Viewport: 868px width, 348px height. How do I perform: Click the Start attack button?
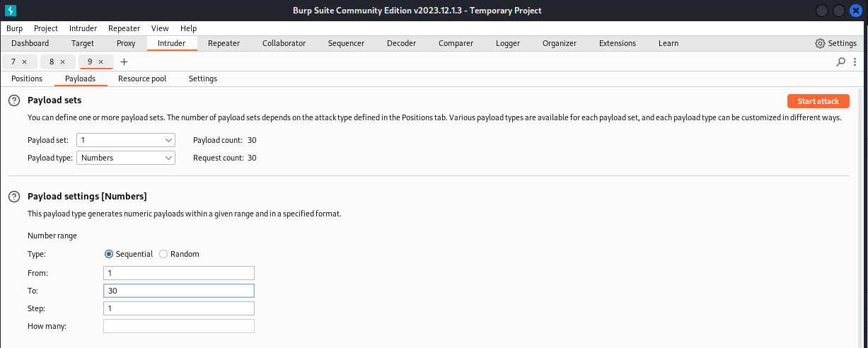(818, 101)
